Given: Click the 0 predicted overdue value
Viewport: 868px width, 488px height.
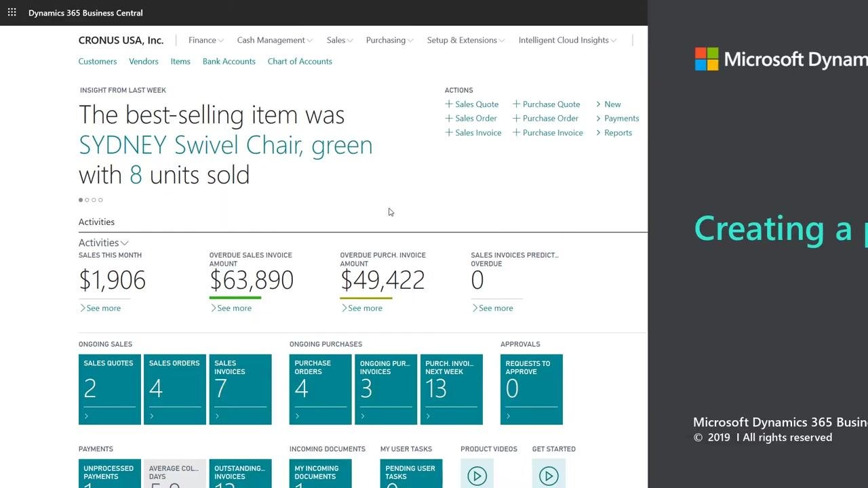Looking at the screenshot, I should click(x=477, y=280).
